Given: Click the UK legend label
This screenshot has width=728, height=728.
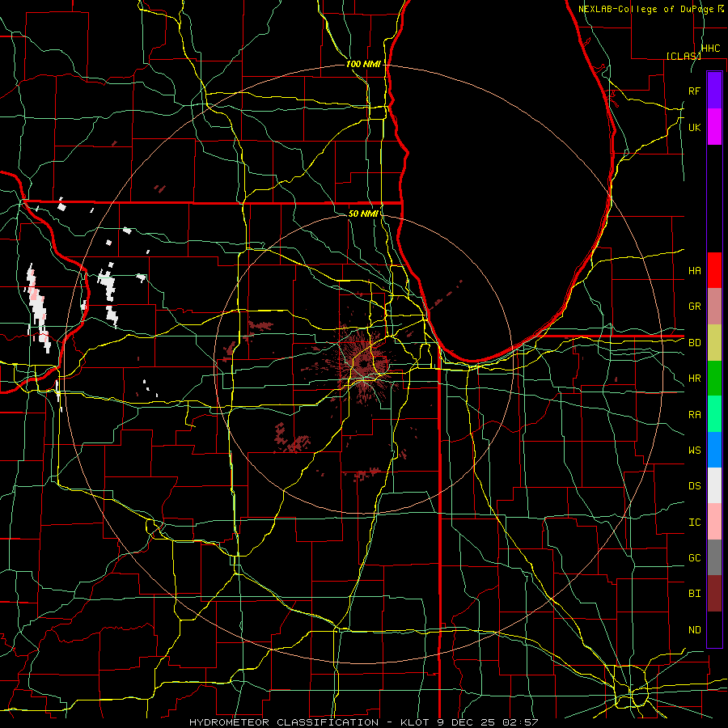Looking at the screenshot, I should click(x=694, y=127).
